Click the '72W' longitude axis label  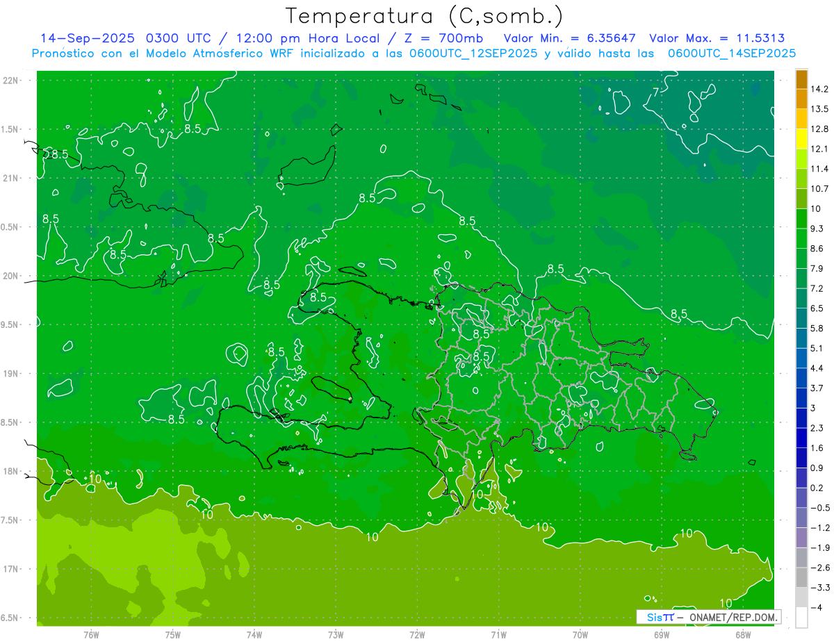(417, 634)
